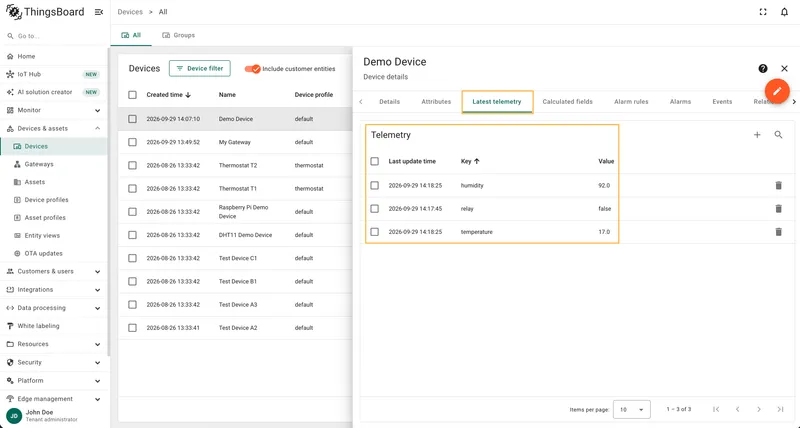Screen dimensions: 800x428
Task: Toggle fullscreen mode icon
Action: click(763, 12)
